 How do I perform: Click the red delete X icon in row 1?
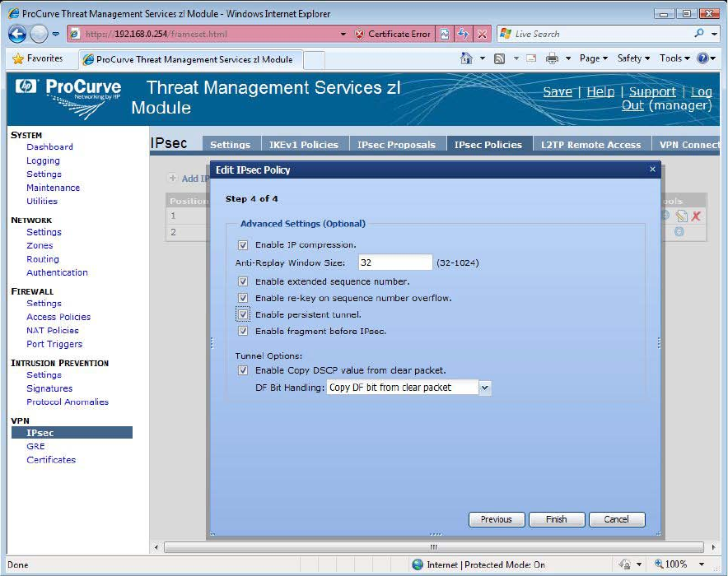point(696,216)
